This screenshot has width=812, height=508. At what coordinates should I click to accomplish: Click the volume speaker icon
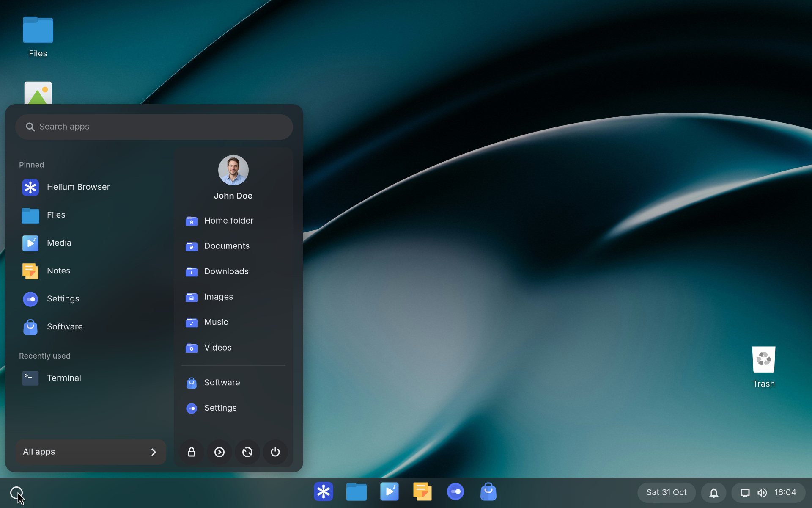coord(762,493)
